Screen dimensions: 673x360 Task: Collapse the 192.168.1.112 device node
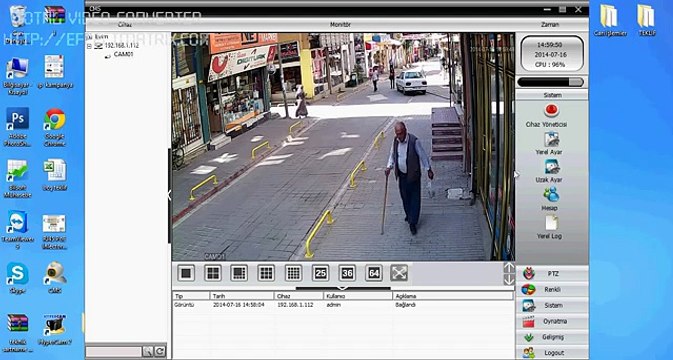pyautogui.click(x=90, y=45)
